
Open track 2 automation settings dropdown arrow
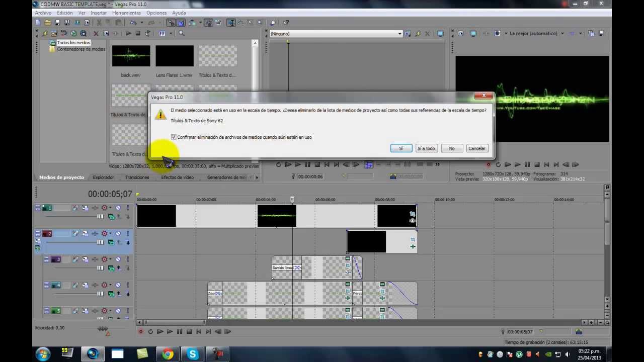[110, 233]
